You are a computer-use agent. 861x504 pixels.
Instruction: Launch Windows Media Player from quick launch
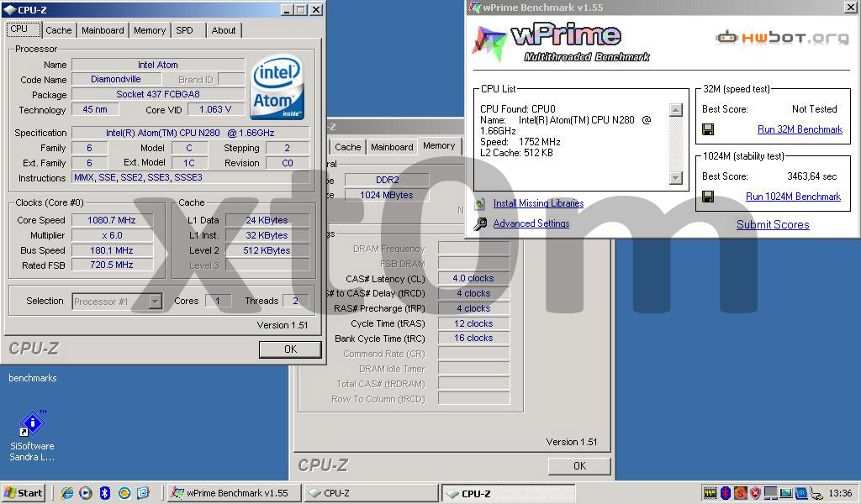click(86, 493)
